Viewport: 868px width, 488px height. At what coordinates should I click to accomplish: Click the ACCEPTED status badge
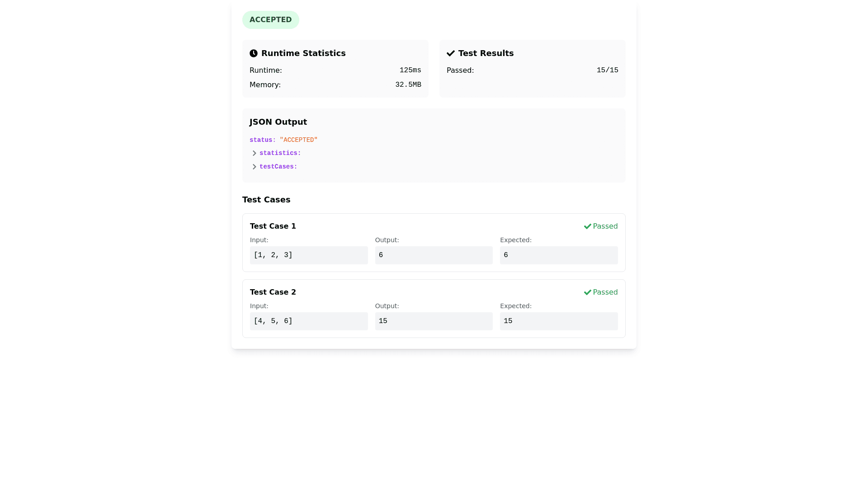[x=270, y=20]
